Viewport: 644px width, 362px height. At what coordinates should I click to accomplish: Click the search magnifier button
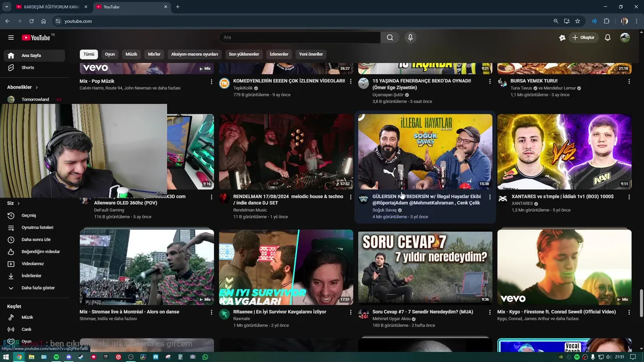(x=390, y=37)
